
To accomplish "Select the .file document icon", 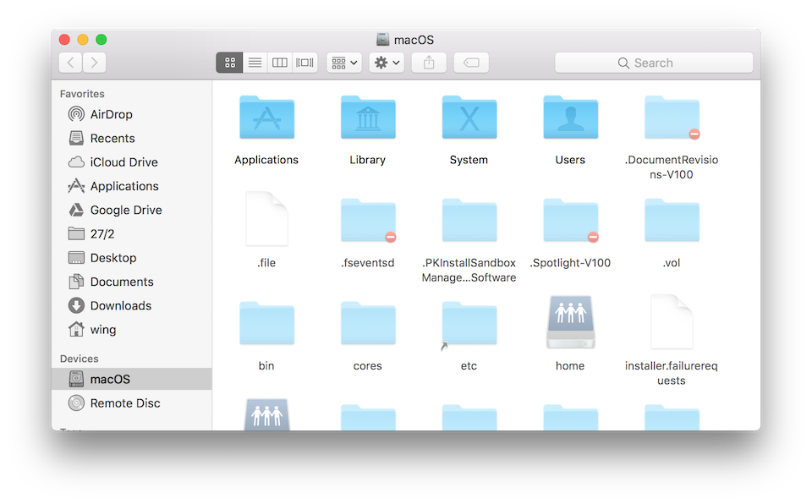I will click(x=266, y=218).
